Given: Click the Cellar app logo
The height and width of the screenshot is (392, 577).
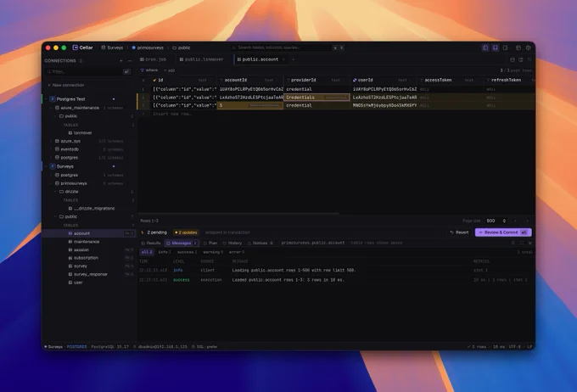Looking at the screenshot, I should tap(75, 48).
